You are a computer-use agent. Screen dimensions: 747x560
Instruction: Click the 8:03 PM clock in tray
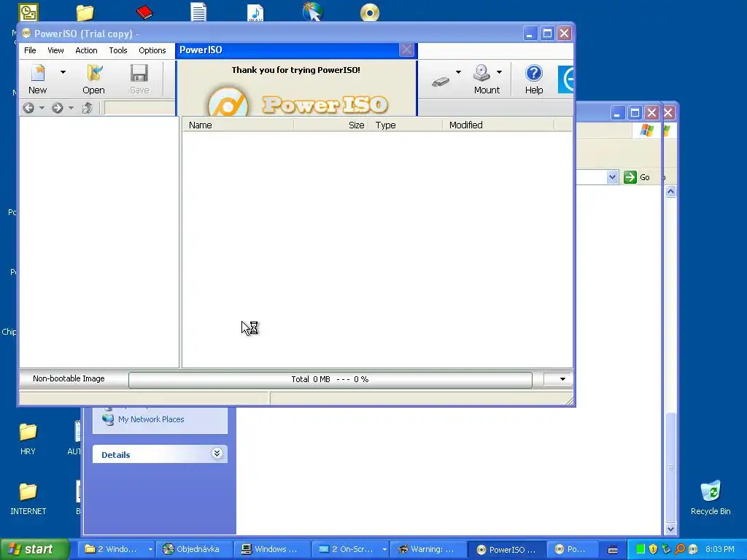(x=720, y=549)
